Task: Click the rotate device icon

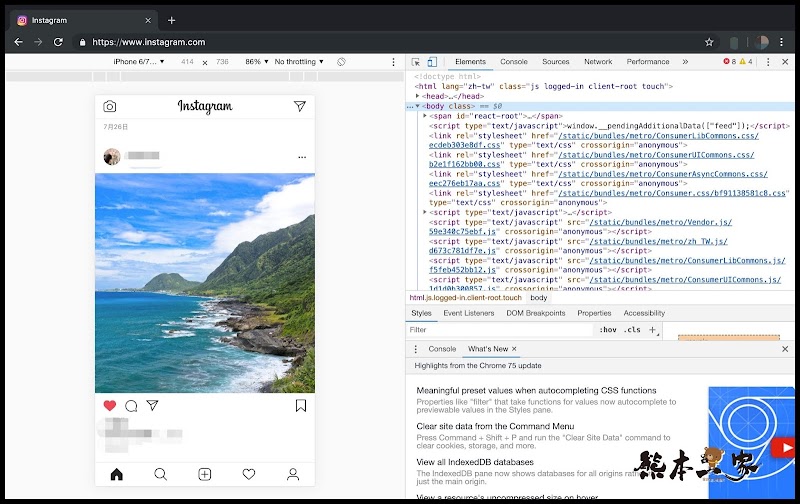Action: point(341,62)
